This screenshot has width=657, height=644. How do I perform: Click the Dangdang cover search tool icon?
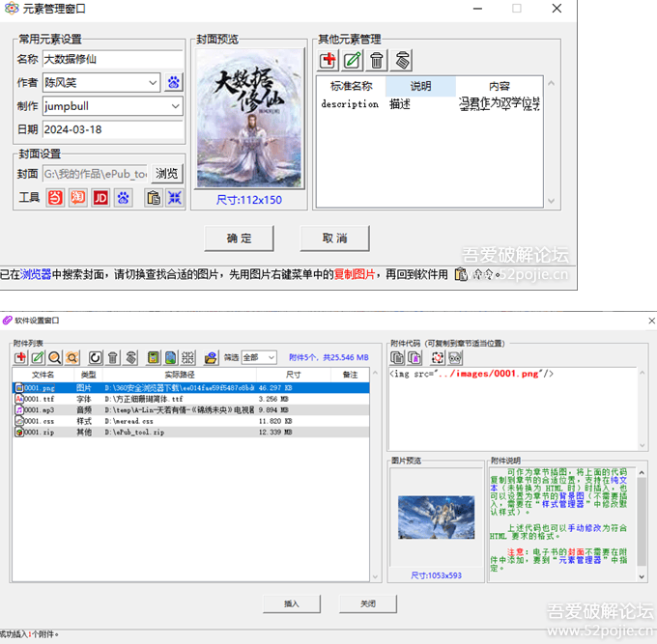point(55,198)
